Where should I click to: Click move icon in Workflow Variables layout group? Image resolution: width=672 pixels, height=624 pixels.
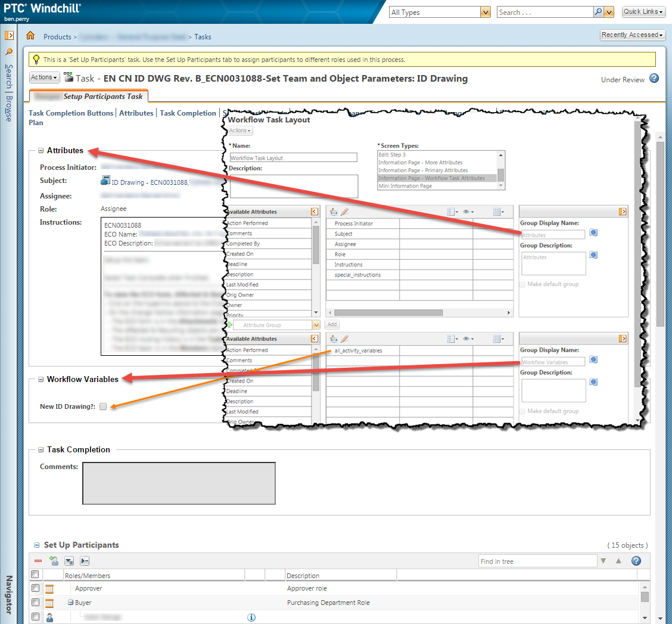click(x=334, y=339)
